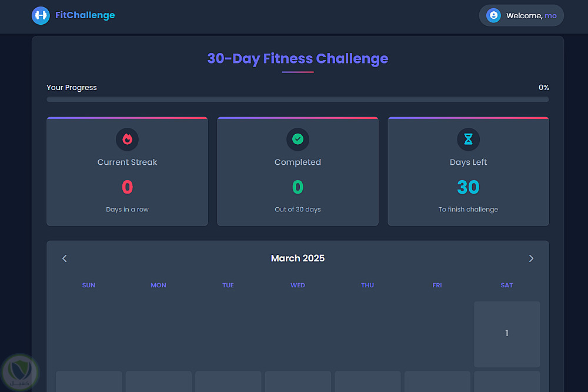Click the WED weekday column header
The height and width of the screenshot is (392, 588).
(x=298, y=285)
